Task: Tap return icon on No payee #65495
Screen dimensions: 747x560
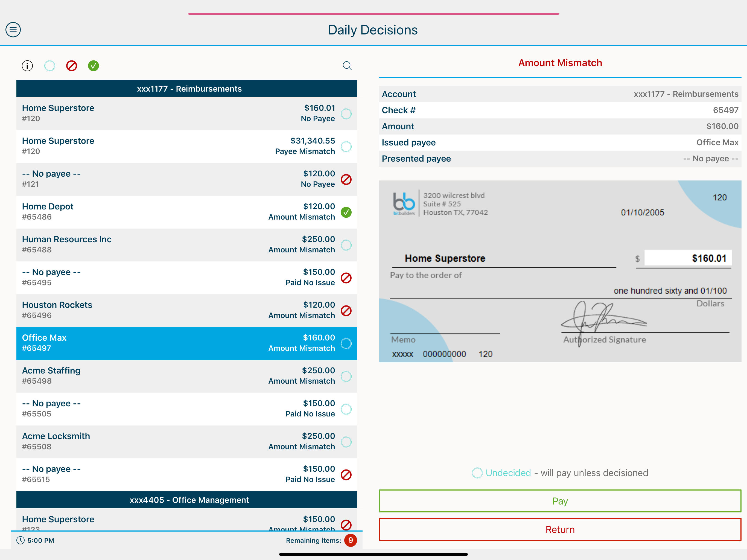Action: (x=346, y=278)
